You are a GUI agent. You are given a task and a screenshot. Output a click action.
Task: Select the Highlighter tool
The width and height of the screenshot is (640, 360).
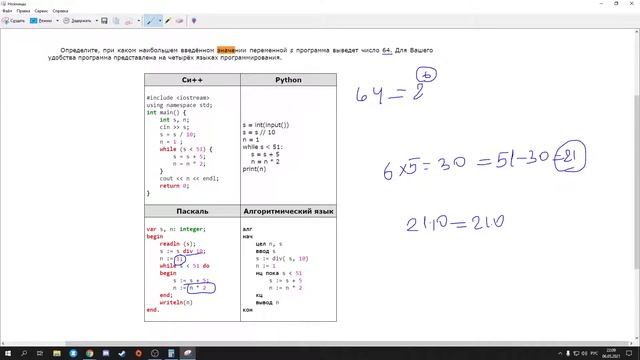coord(168,21)
